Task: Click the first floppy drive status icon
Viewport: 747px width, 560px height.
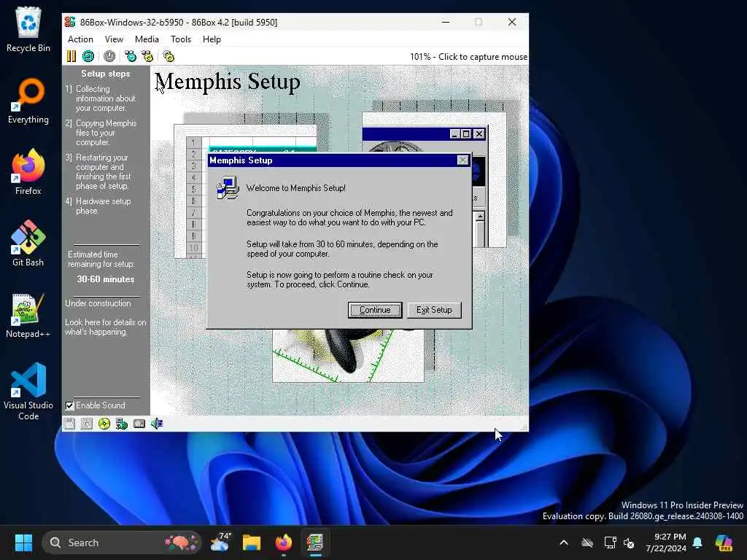Action: coord(69,424)
